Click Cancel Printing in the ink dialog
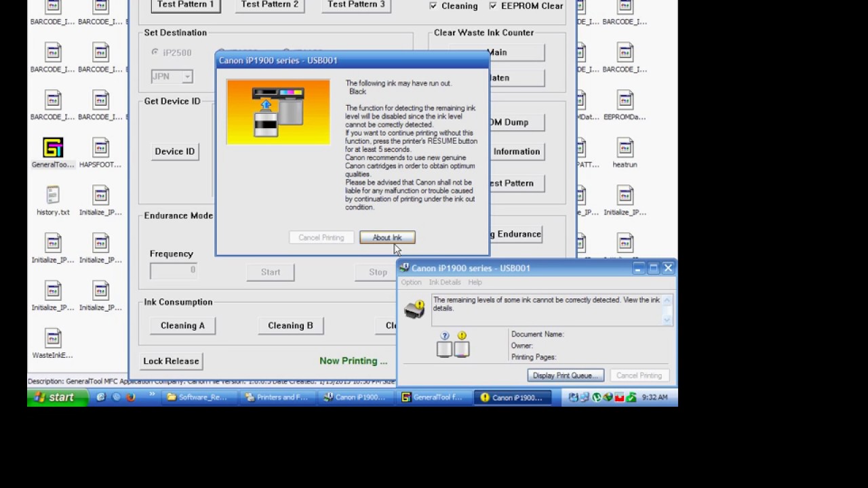Screen dimensions: 868x488 pyautogui.click(x=321, y=237)
